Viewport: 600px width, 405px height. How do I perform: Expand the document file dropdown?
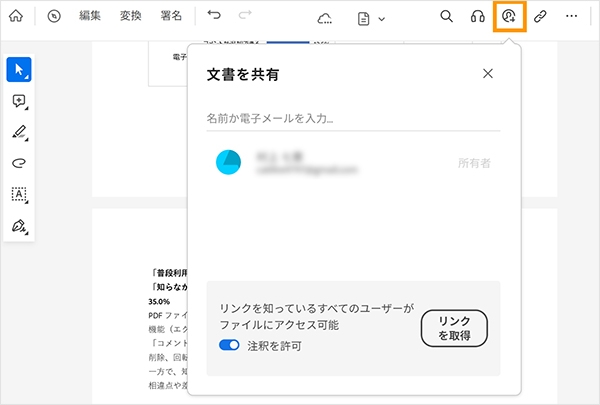tap(371, 18)
